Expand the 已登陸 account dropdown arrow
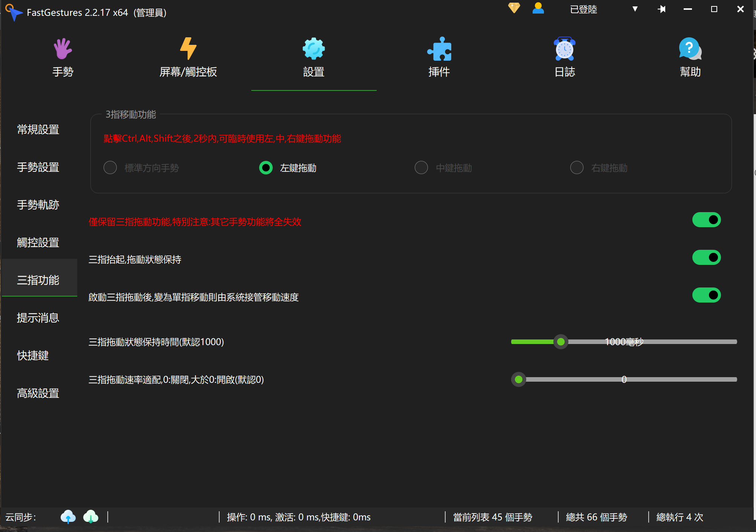 click(635, 9)
